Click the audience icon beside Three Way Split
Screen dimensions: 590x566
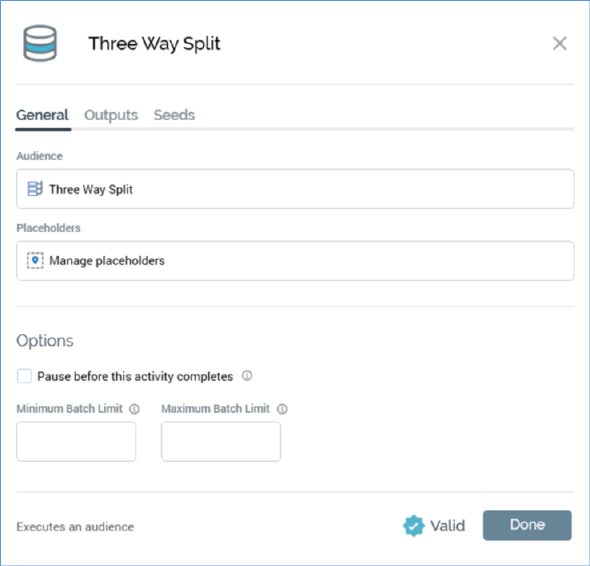pyautogui.click(x=35, y=189)
